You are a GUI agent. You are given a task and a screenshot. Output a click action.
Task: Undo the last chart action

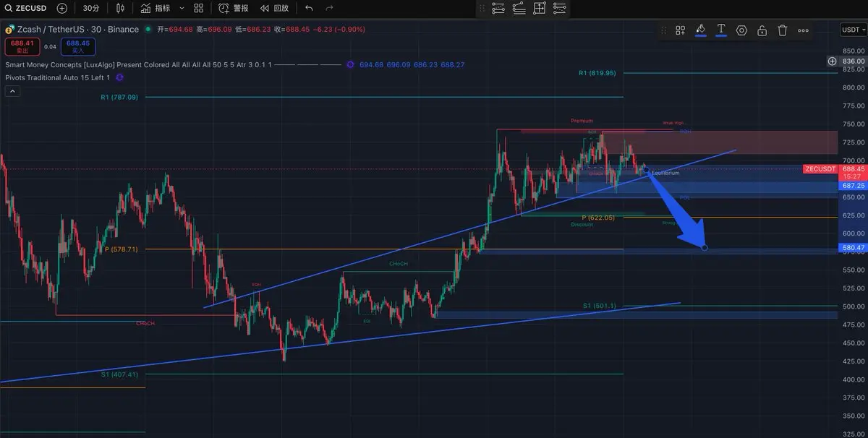pyautogui.click(x=309, y=8)
